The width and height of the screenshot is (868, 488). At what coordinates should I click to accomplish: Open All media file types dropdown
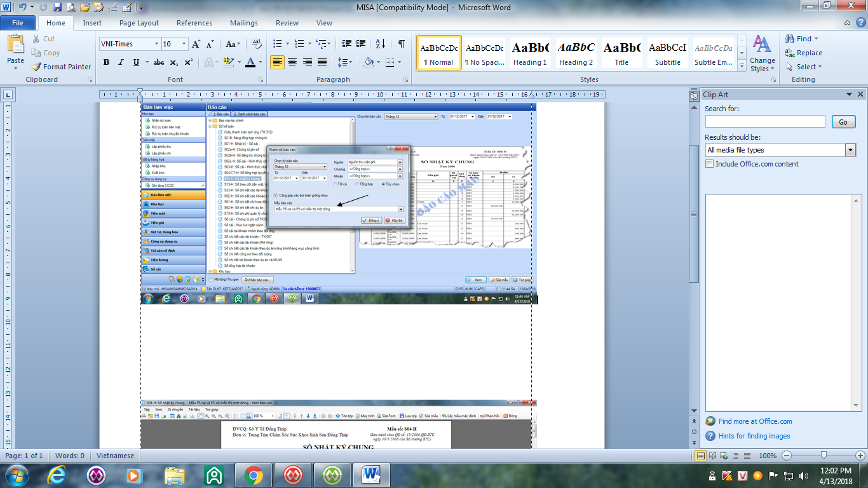tap(851, 150)
